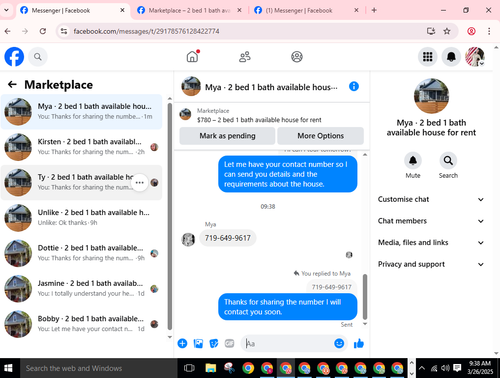Screen dimensions: 500x378
Task: Open options menu on Ty conversation
Action: tap(140, 182)
